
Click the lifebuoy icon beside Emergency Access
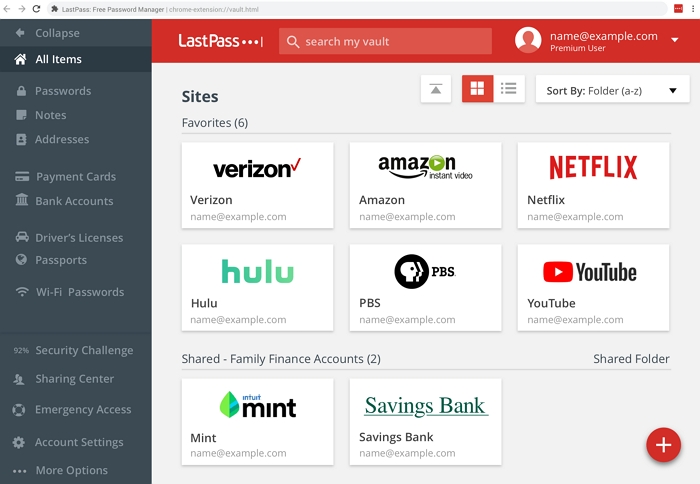pyautogui.click(x=19, y=409)
